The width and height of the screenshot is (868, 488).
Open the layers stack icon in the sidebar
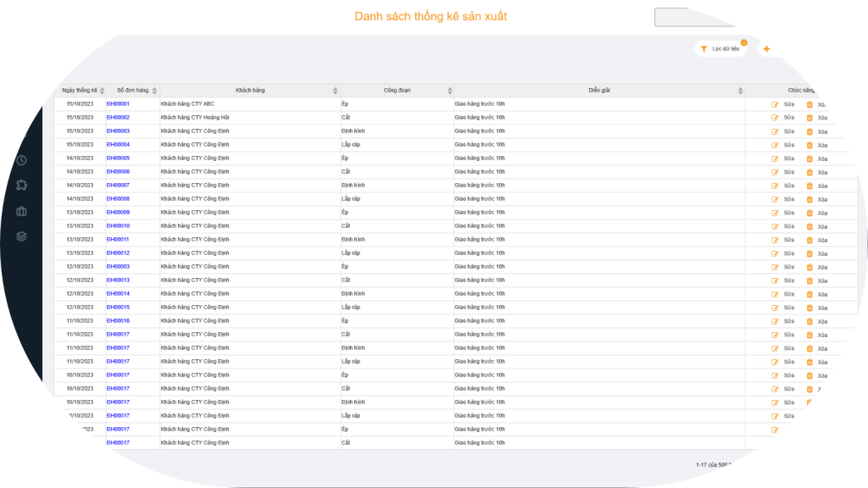(21, 236)
